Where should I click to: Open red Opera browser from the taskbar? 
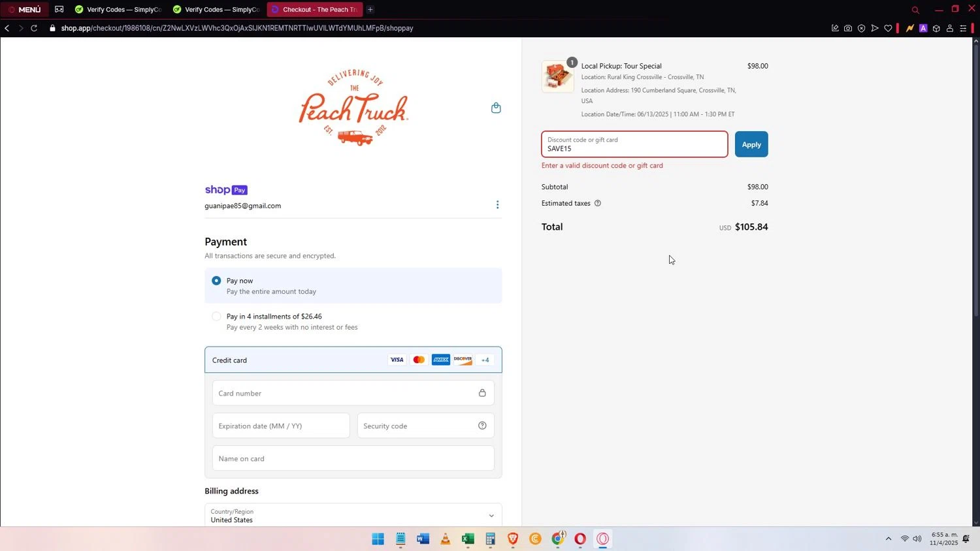click(x=580, y=539)
